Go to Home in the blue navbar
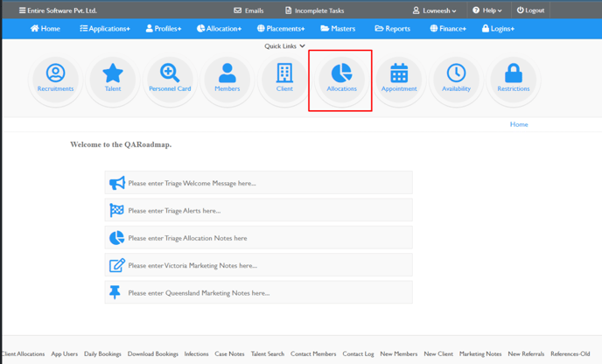The image size is (602, 364). point(45,28)
